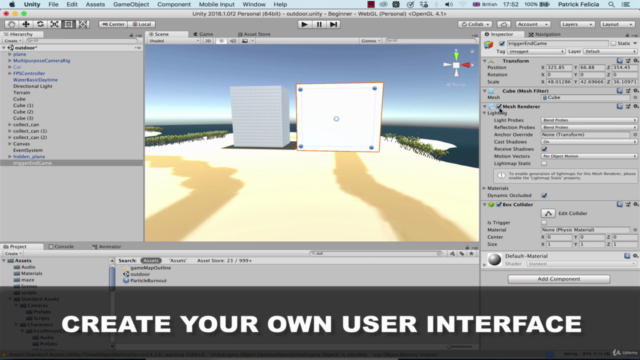This screenshot has height=360, width=640.
Task: Open scene effects image icon
Action: pyautogui.click(x=245, y=41)
